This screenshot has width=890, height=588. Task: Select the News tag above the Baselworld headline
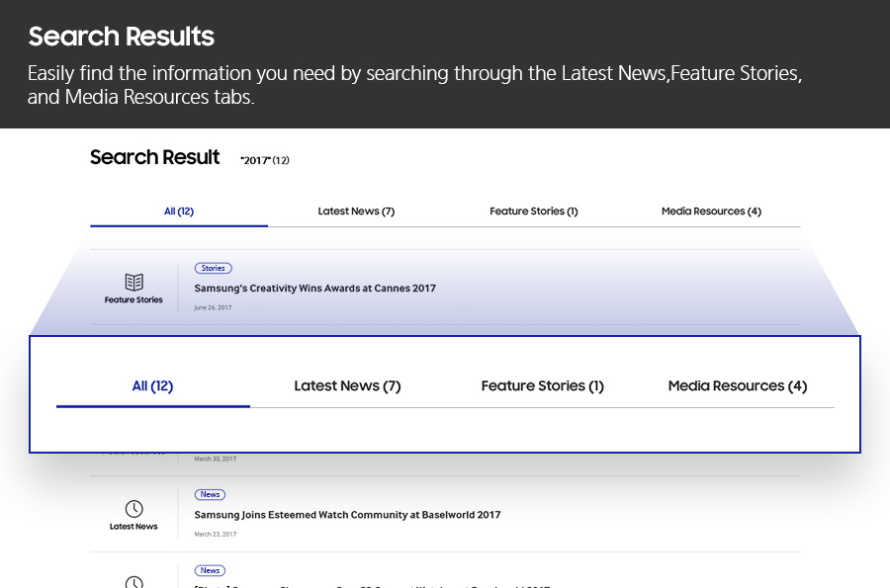pos(210,494)
